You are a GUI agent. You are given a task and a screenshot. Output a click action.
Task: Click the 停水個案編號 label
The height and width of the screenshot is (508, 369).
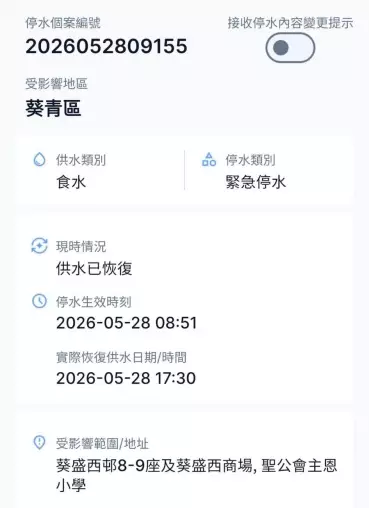click(x=63, y=23)
